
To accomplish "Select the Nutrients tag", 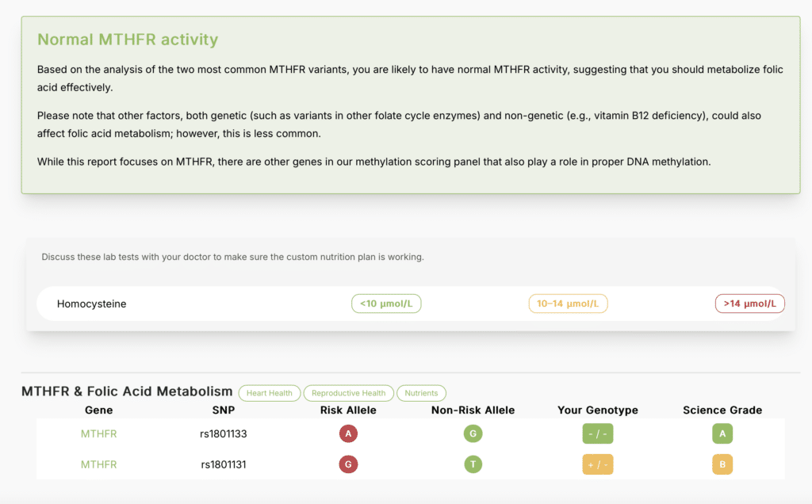I will coord(421,393).
